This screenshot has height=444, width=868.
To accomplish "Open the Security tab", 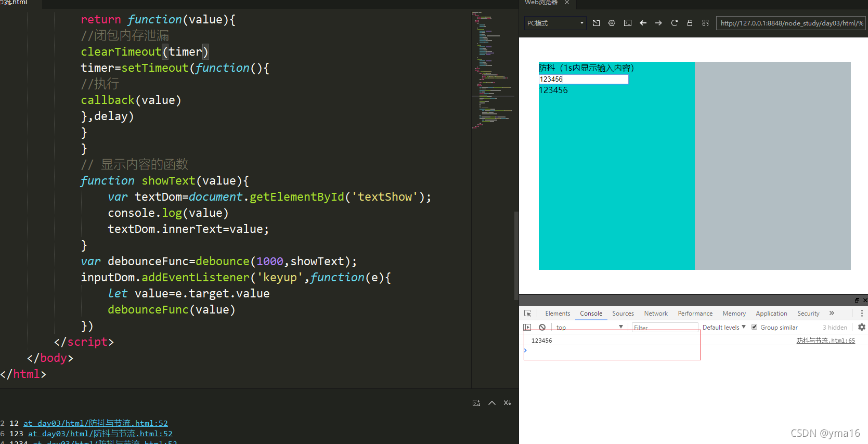I will 808,314.
